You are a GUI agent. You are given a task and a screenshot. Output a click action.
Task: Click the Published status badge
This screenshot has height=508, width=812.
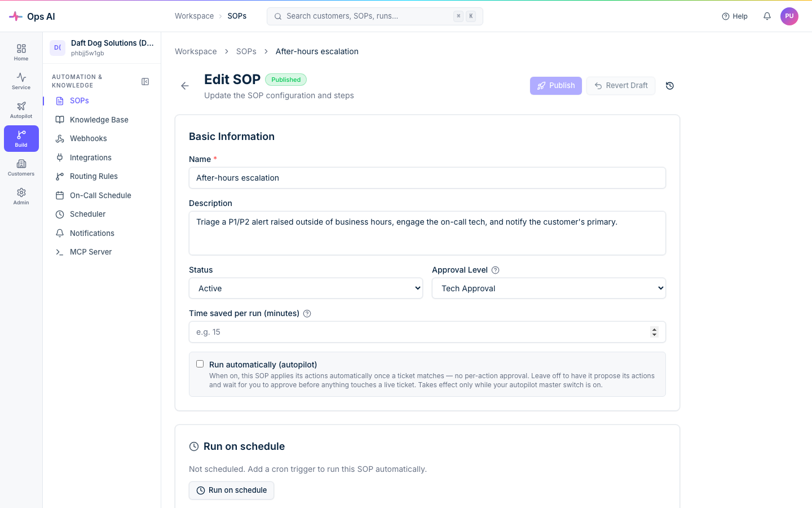pyautogui.click(x=286, y=80)
